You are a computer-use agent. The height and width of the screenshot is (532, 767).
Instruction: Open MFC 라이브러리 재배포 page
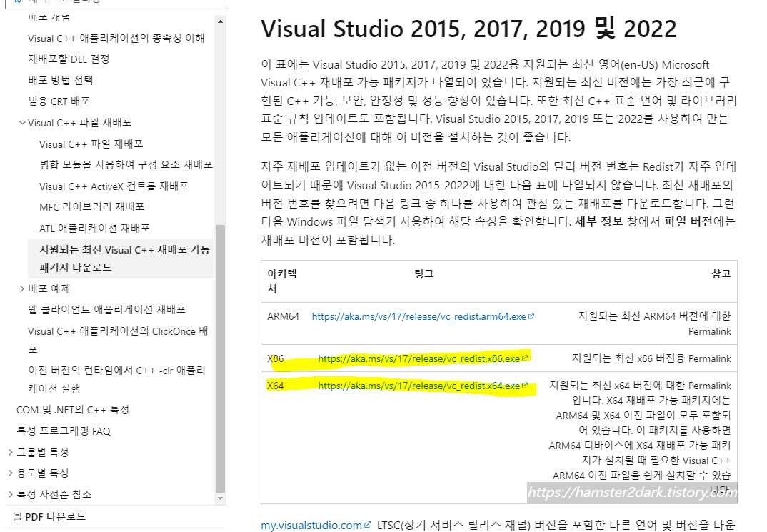[92, 207]
